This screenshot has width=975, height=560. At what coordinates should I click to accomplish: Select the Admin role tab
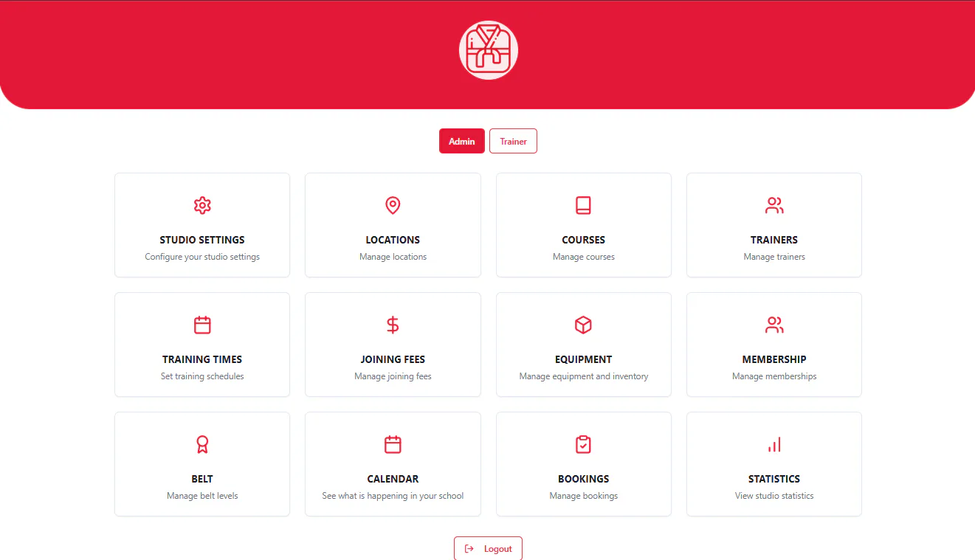click(x=462, y=141)
